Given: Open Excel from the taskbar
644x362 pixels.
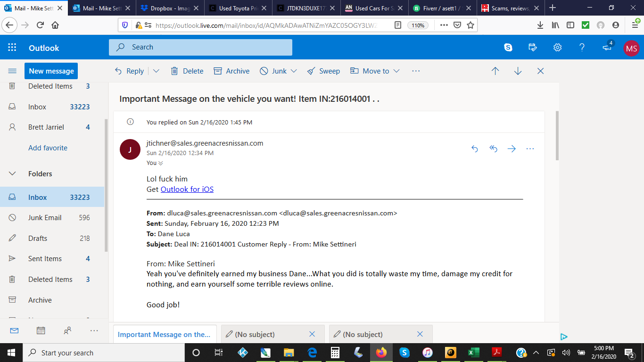Looking at the screenshot, I should pyautogui.click(x=473, y=353).
